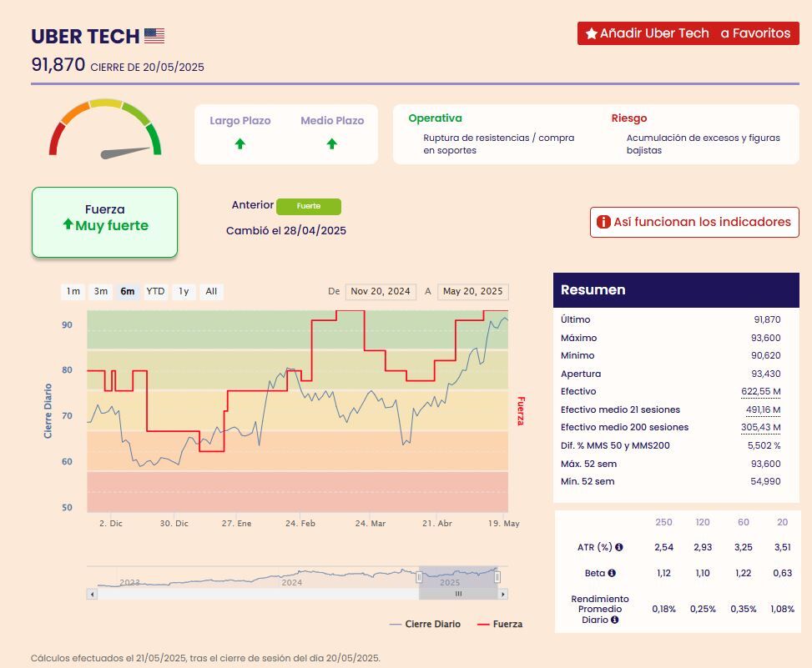
Task: Click the green arrow beside Muy fuerte
Action: [68, 224]
